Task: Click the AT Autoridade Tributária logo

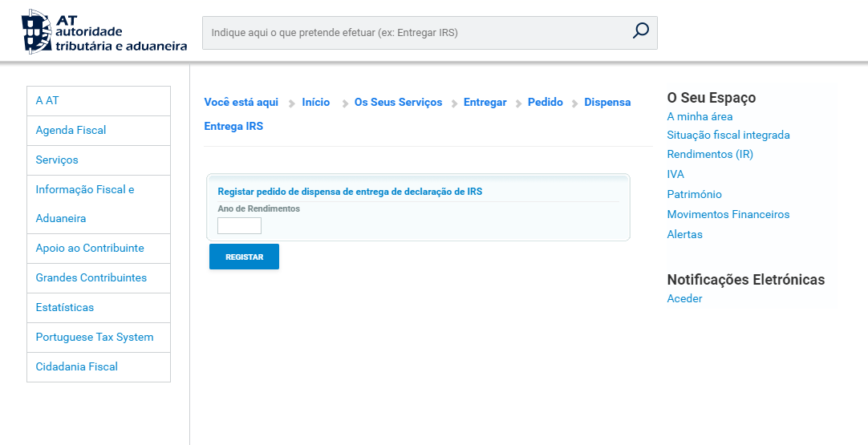Action: coord(104,31)
